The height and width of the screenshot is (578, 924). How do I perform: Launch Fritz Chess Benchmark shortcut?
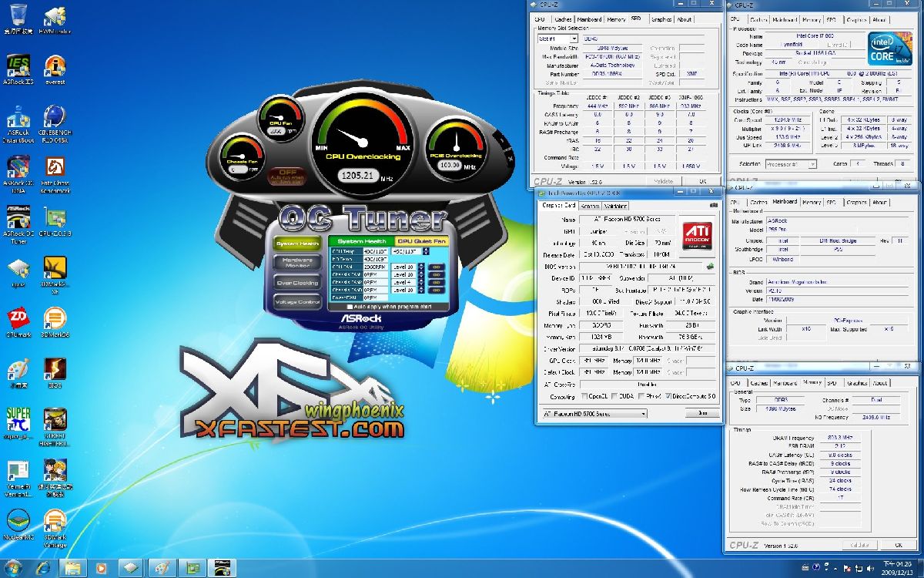(x=55, y=175)
